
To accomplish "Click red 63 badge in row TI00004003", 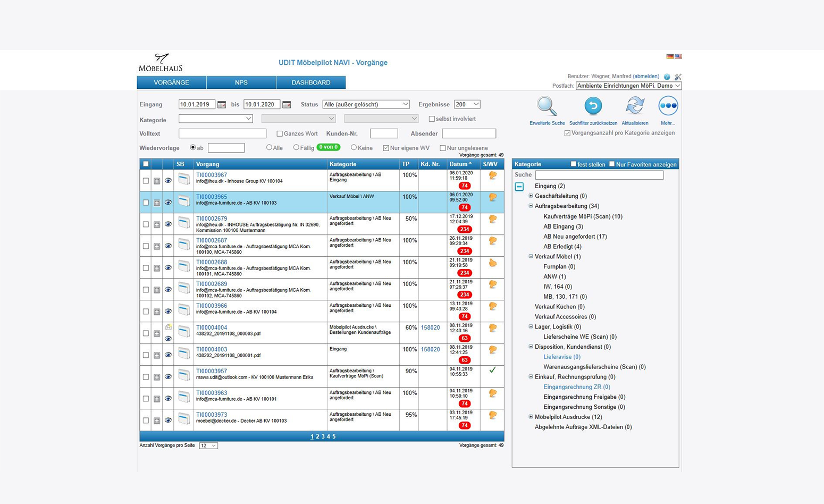I will coord(465,360).
